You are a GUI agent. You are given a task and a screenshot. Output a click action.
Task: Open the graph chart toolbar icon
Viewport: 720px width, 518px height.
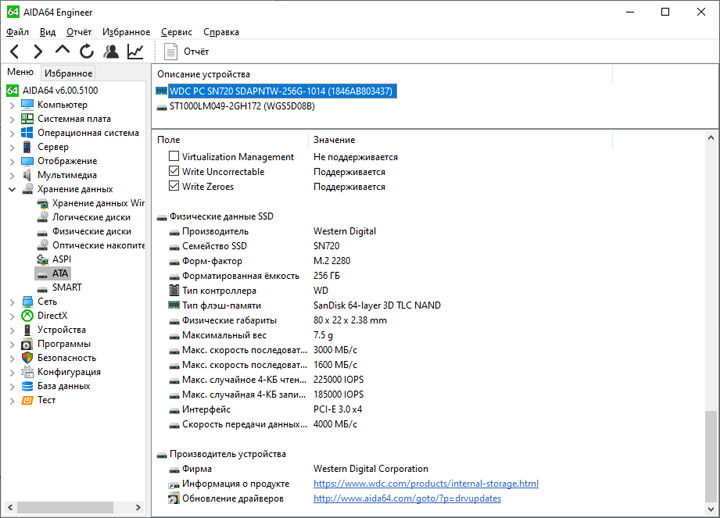click(x=135, y=51)
